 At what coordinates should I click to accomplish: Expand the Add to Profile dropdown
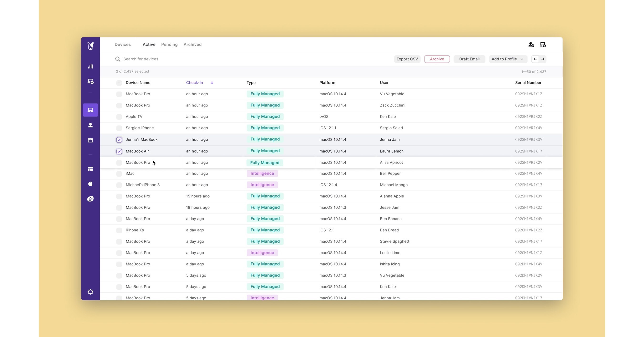tap(508, 59)
